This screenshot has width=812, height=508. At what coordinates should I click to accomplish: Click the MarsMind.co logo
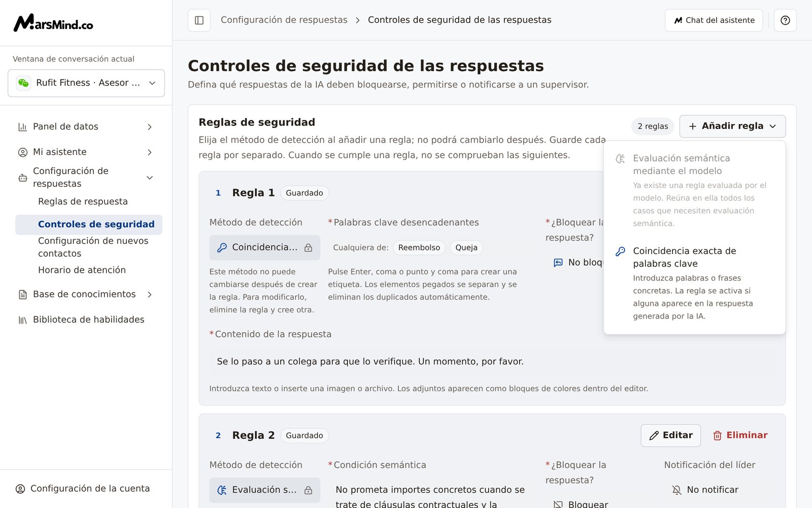point(53,23)
